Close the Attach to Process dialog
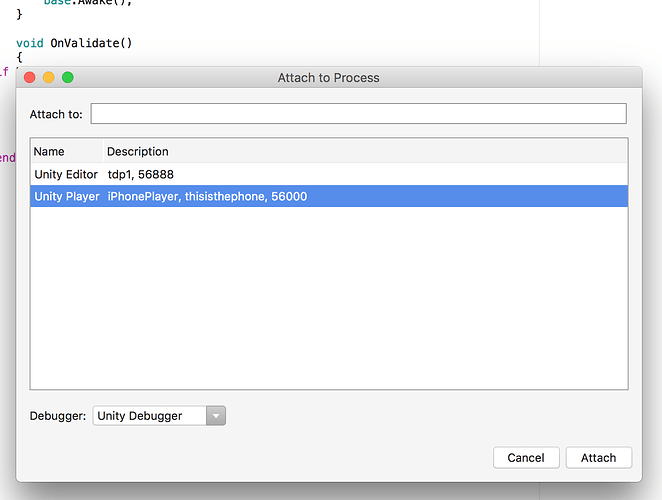The image size is (662, 500). tap(30, 77)
